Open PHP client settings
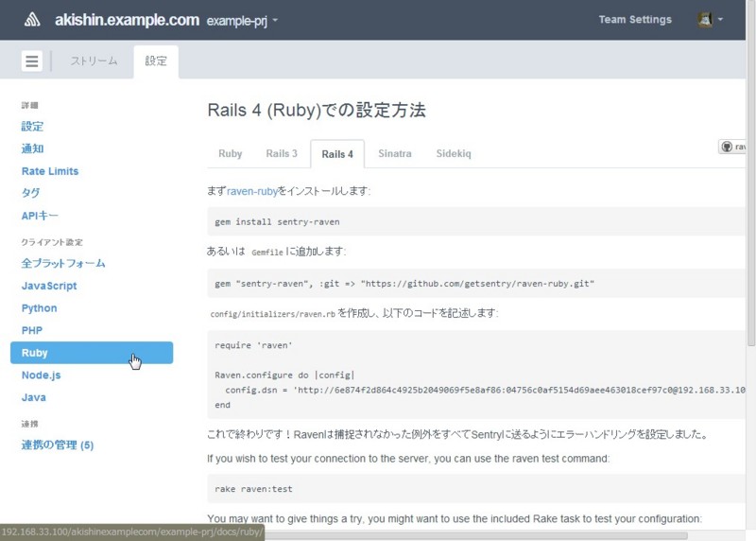 click(32, 331)
